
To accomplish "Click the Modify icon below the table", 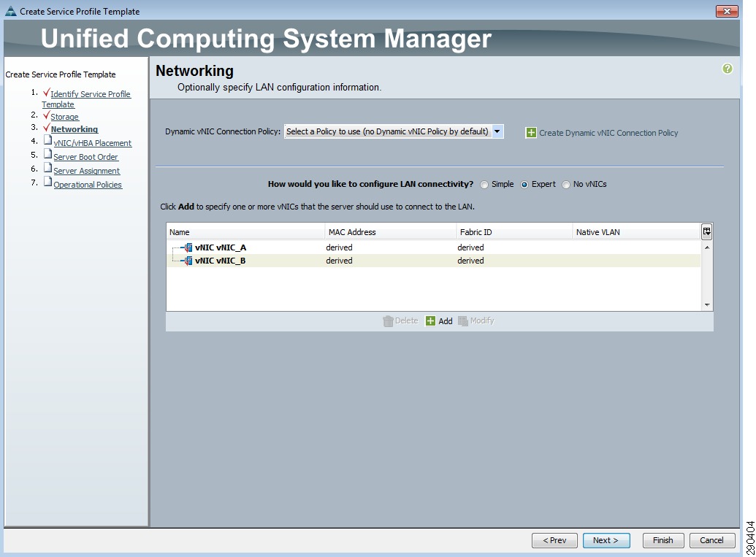I will pyautogui.click(x=463, y=321).
